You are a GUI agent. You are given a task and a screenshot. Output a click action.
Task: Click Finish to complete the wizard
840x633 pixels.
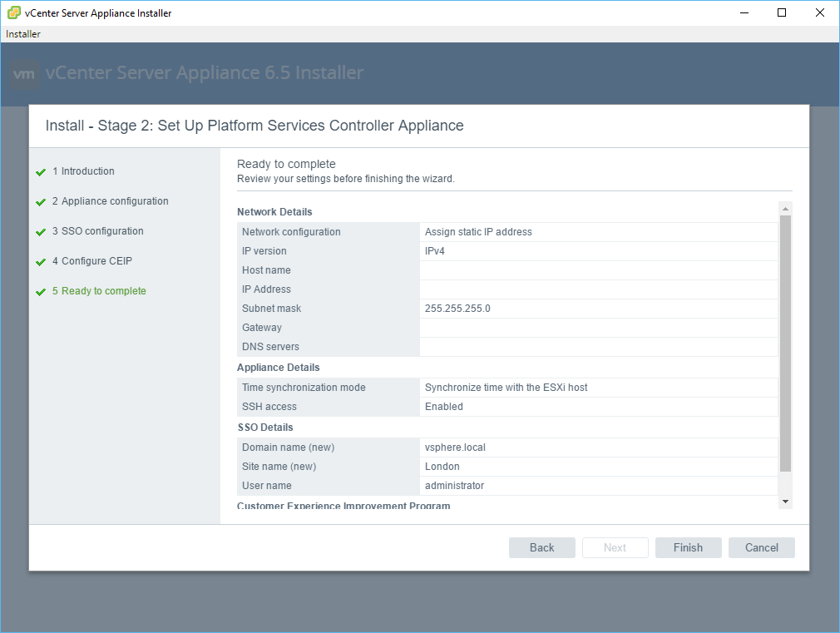tap(688, 547)
